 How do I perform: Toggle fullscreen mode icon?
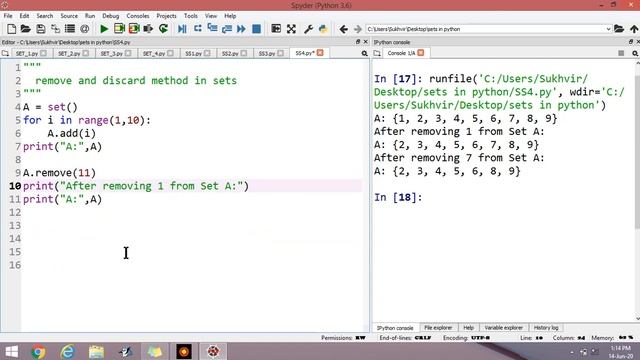(291, 29)
